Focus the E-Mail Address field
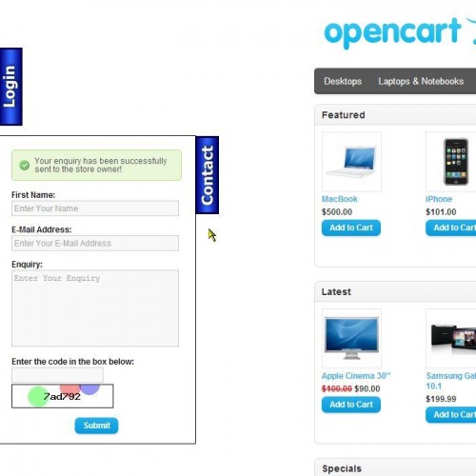The image size is (476, 476). (95, 244)
